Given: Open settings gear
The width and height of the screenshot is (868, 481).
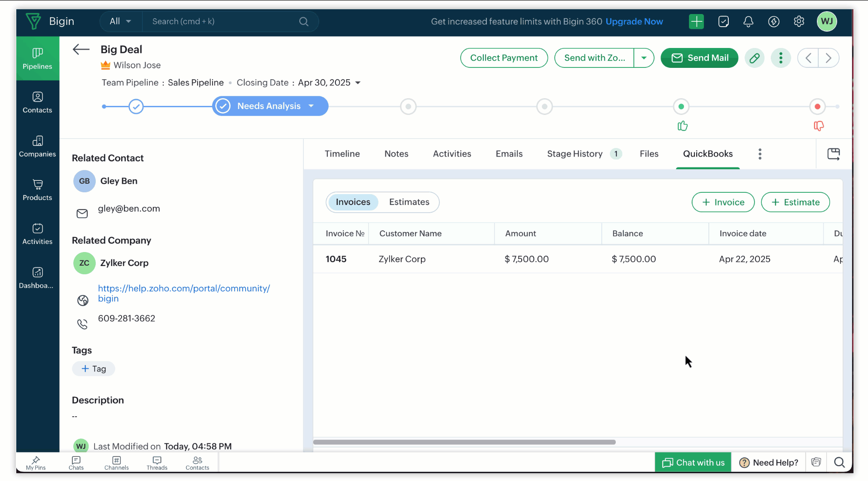Looking at the screenshot, I should pos(799,21).
